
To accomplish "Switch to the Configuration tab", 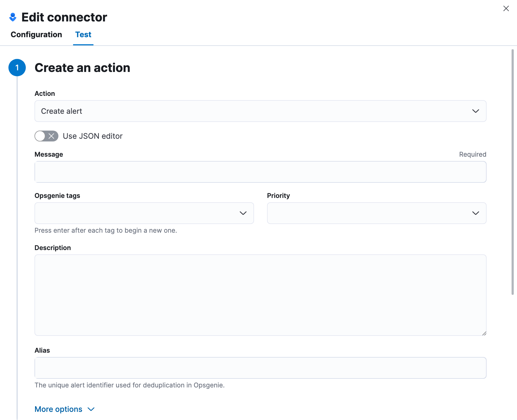I will click(x=36, y=34).
